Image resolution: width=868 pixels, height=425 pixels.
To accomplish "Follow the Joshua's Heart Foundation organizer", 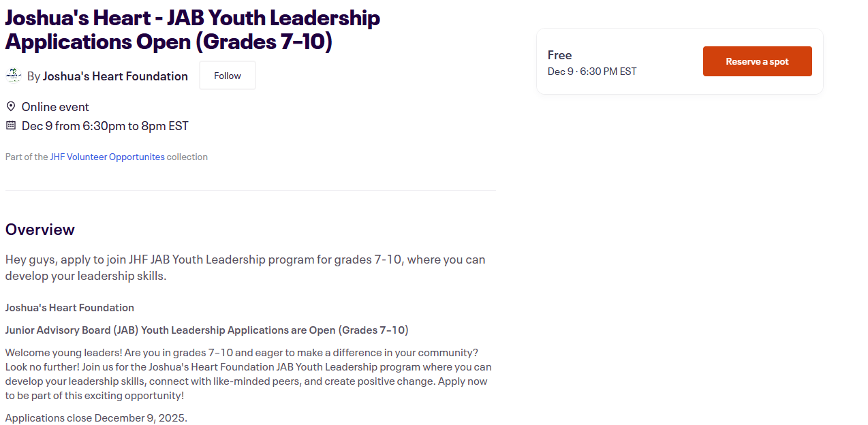I will click(227, 76).
